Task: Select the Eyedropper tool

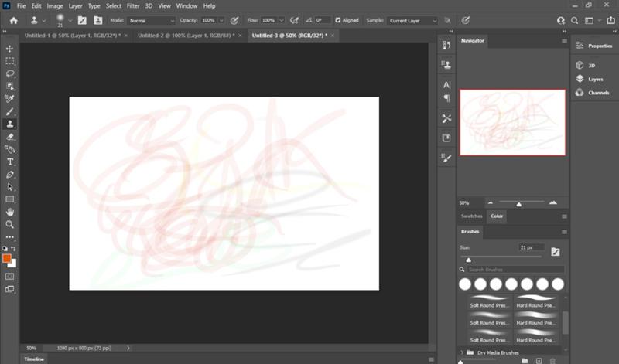Action: (x=10, y=99)
